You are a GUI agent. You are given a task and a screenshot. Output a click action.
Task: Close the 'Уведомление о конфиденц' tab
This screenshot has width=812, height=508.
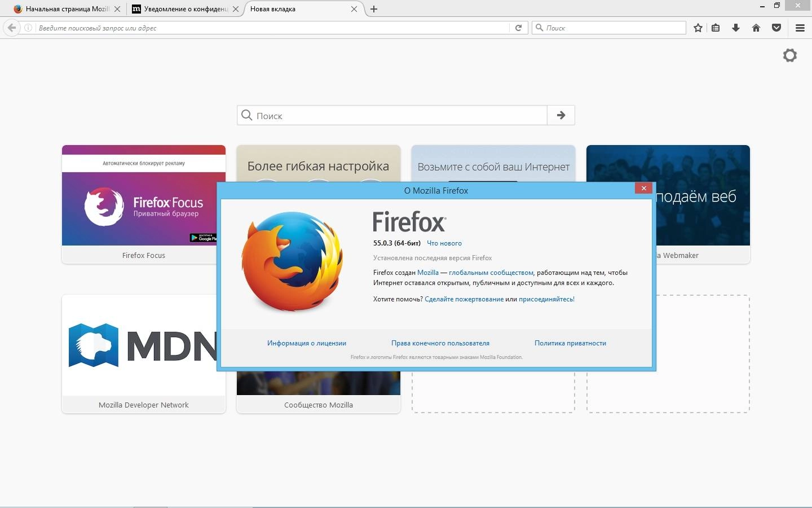pyautogui.click(x=236, y=9)
